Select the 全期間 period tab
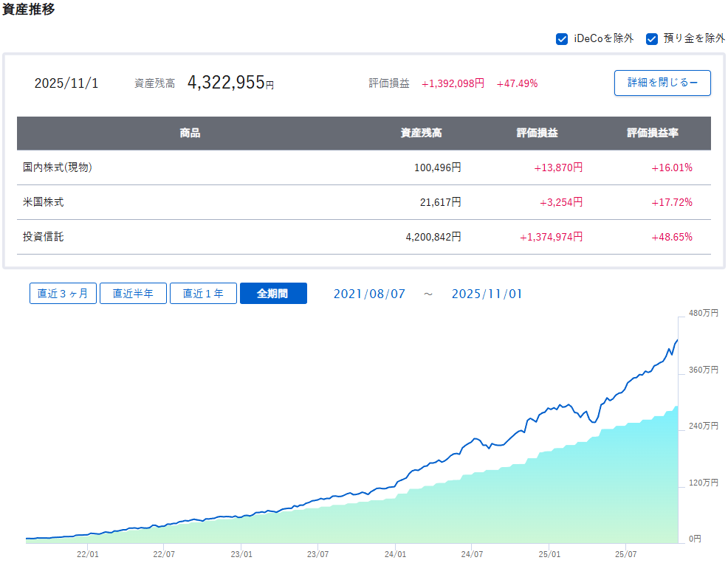The height and width of the screenshot is (563, 728). coord(272,294)
